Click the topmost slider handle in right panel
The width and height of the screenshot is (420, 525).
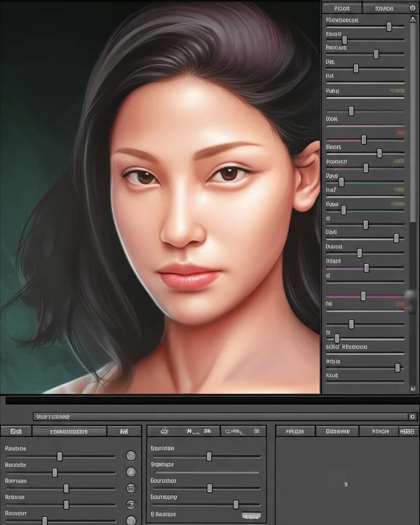click(389, 27)
